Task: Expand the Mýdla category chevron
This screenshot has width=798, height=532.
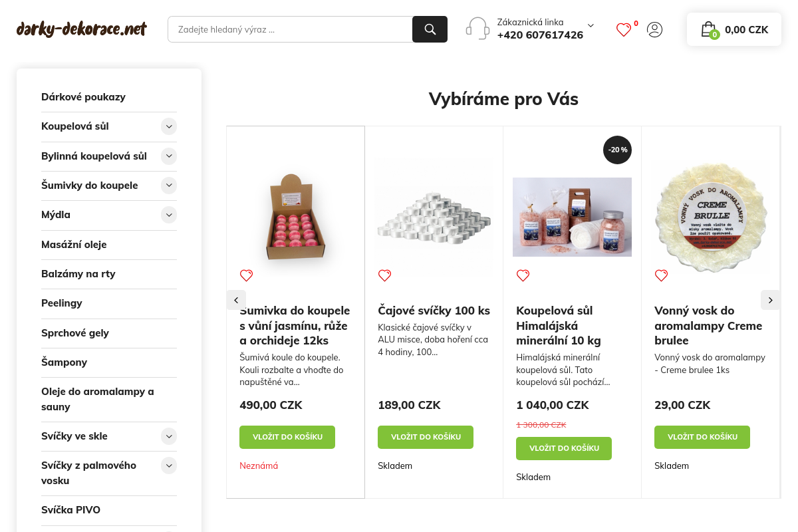Action: 169,215
